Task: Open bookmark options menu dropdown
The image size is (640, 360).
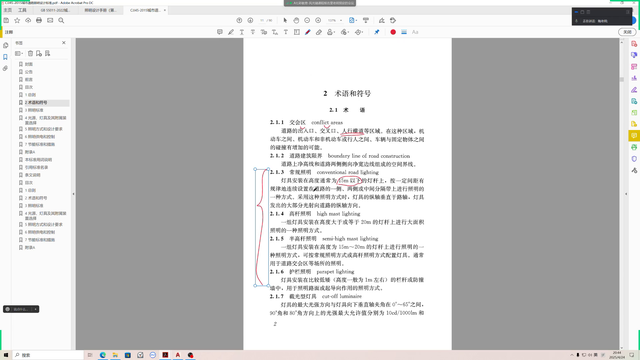Action: click(19, 53)
